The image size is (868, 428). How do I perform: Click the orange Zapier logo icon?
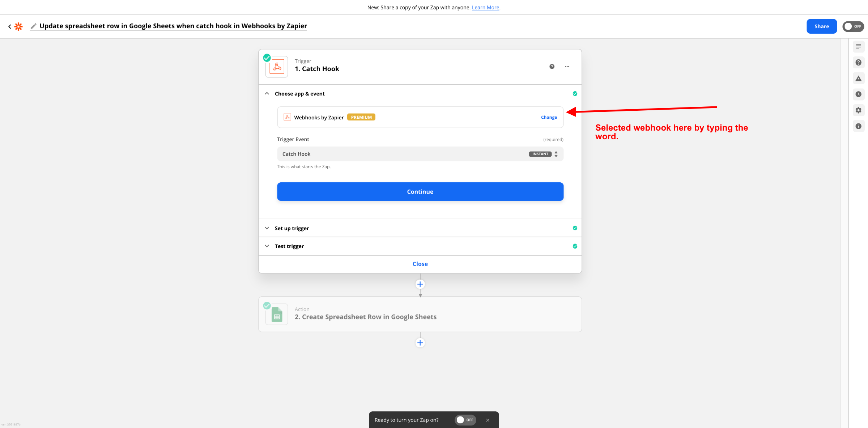point(18,26)
